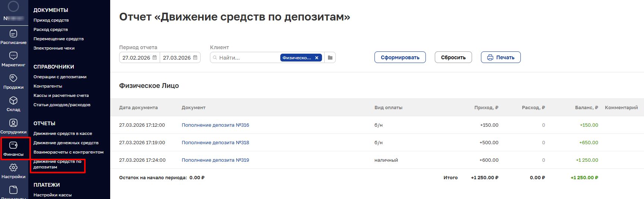Open the Настройки gear icon
Viewport: 644px width, 199px height.
coord(13,168)
